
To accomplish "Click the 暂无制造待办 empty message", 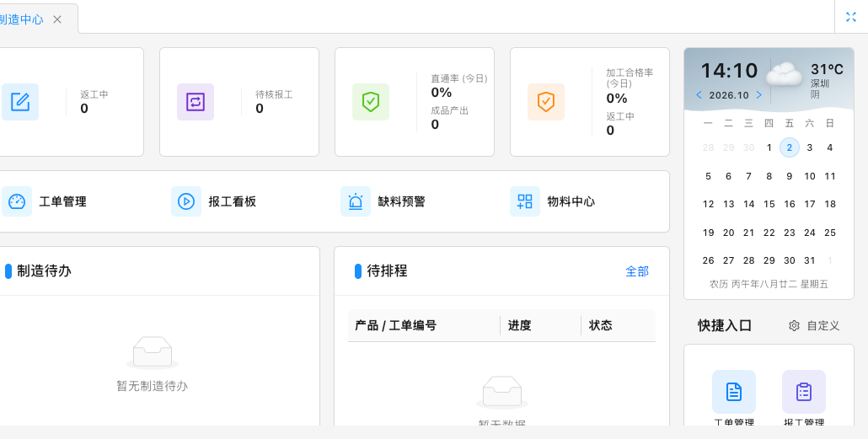I will click(x=153, y=386).
